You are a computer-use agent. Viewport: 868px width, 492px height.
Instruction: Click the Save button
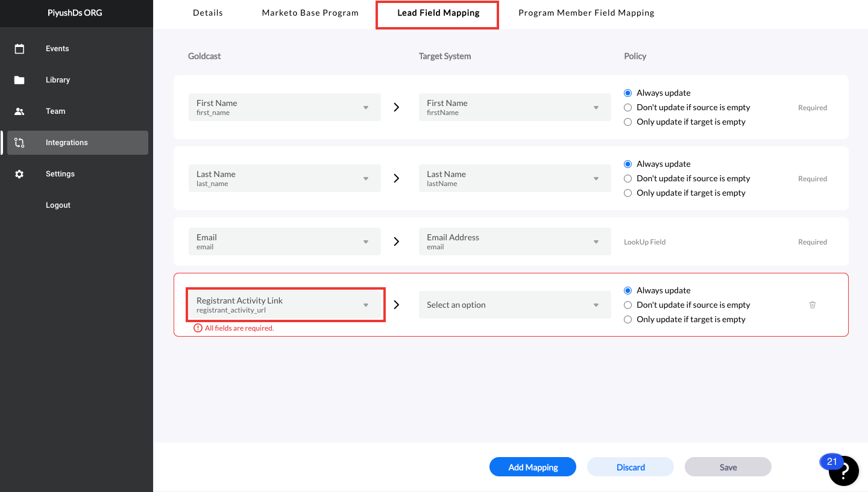coord(728,467)
